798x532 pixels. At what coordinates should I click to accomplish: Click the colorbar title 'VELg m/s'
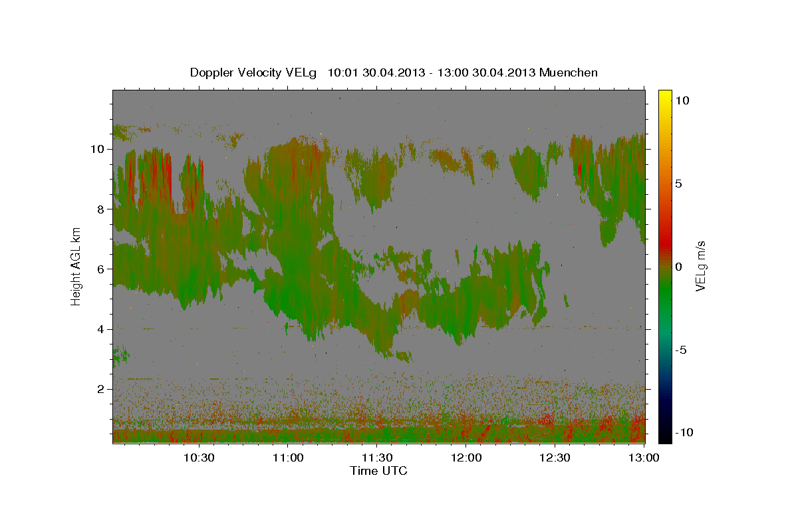click(x=701, y=266)
